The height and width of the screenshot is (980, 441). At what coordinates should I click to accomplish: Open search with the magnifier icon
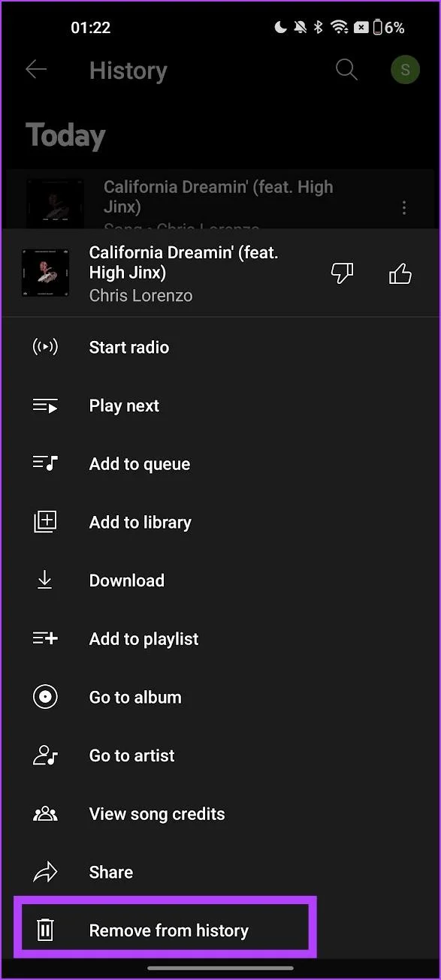346,70
